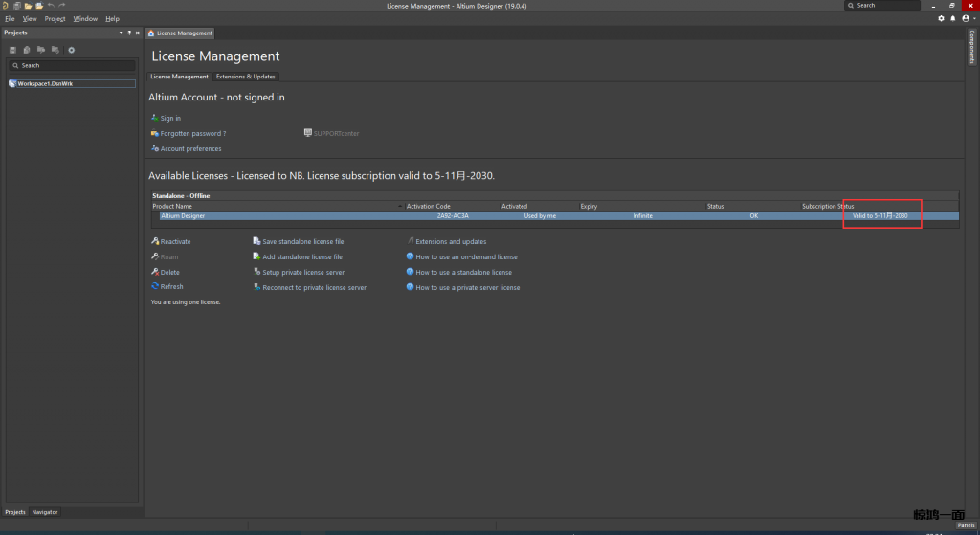Click the Open folder icon in the quick access bar

click(28, 6)
